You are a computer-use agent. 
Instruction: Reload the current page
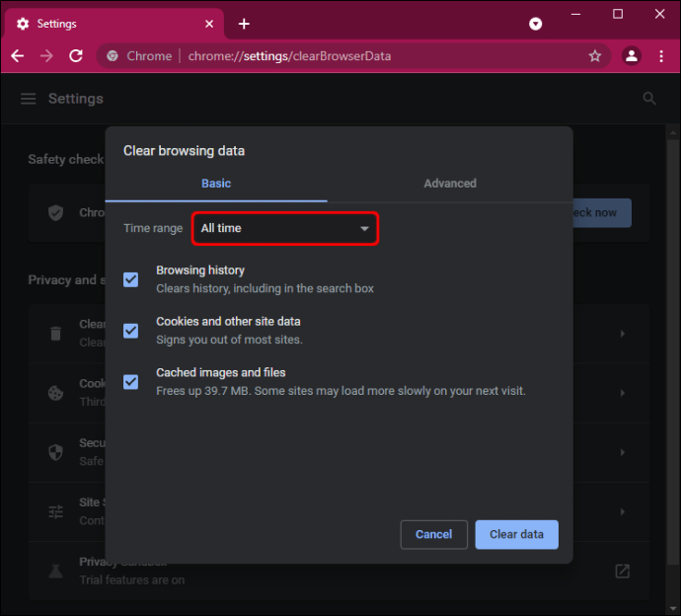tap(76, 56)
